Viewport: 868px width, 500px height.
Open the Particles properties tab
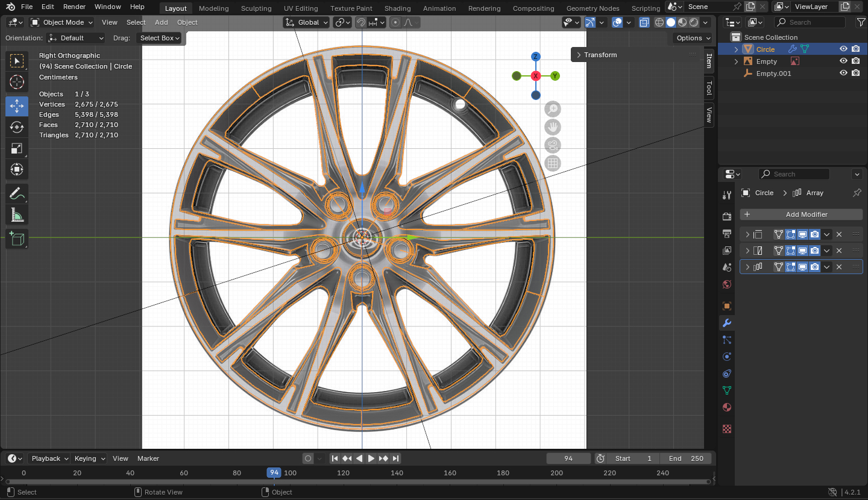(727, 340)
